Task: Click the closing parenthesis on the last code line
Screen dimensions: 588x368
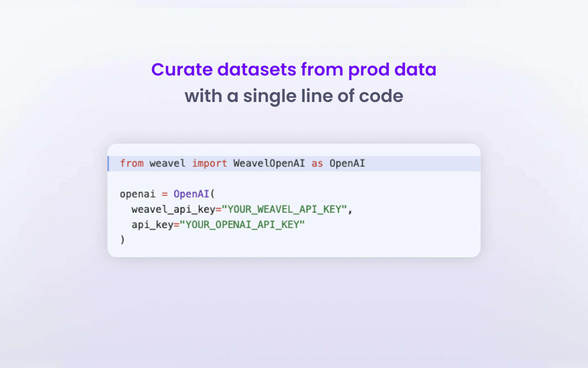Action: (x=122, y=240)
